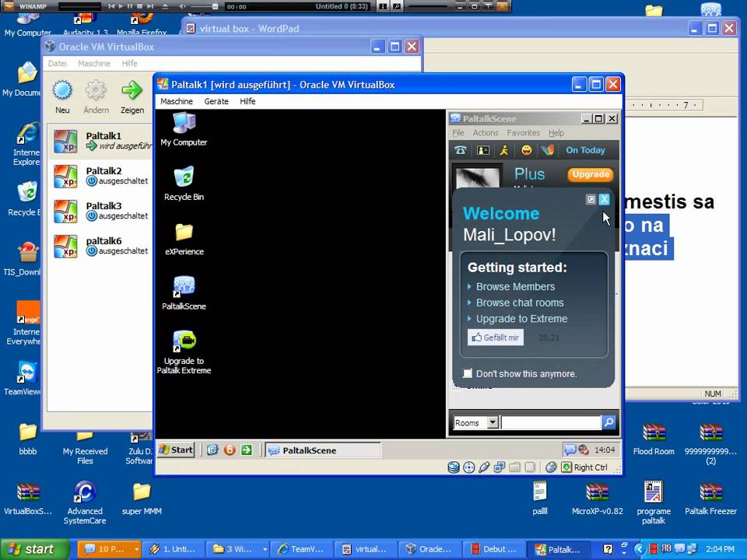747x560 pixels.
Task: Expand the 3 Wi... taskbar group arrow
Action: [265, 549]
